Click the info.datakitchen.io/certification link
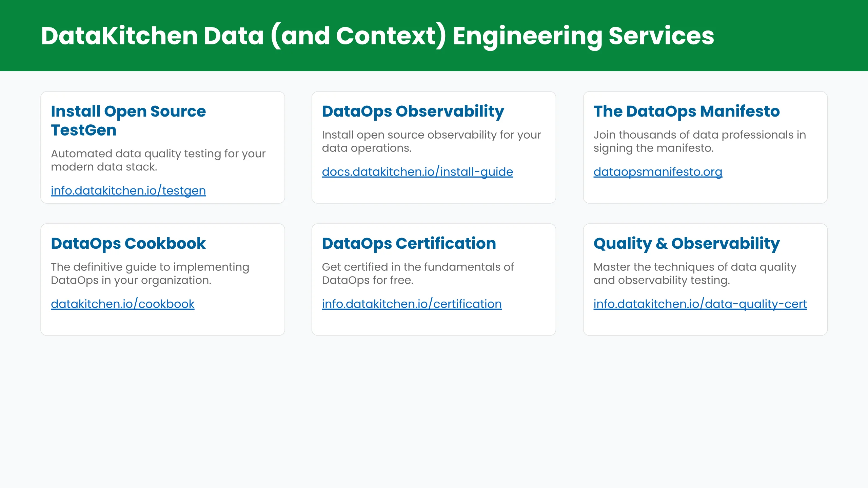This screenshot has height=488, width=868. (x=412, y=304)
